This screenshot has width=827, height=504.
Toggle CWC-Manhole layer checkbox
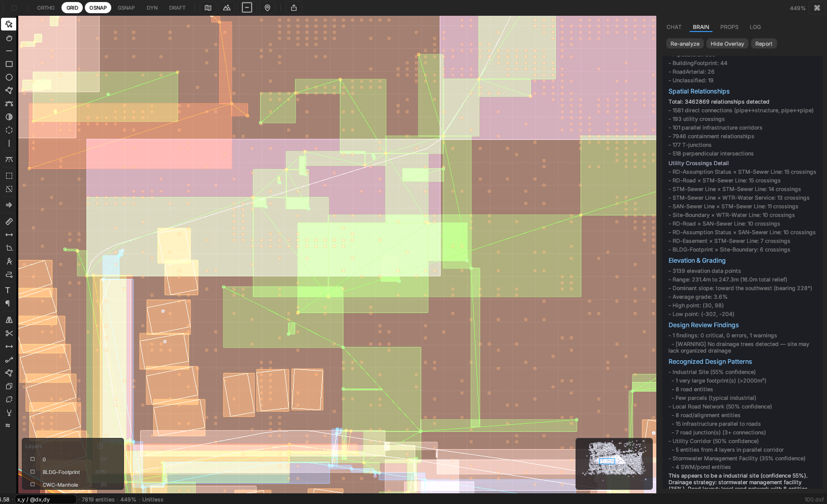33,485
